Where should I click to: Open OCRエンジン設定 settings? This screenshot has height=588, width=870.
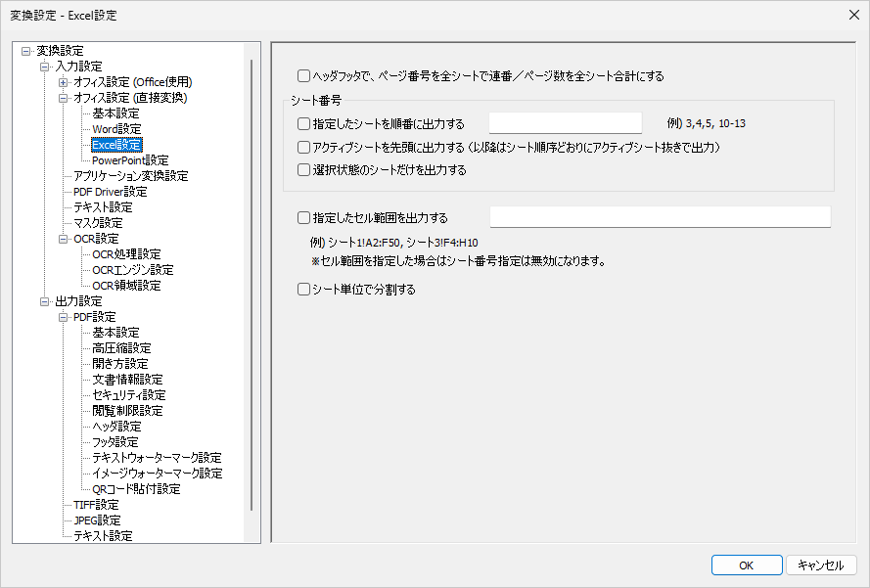(124, 269)
